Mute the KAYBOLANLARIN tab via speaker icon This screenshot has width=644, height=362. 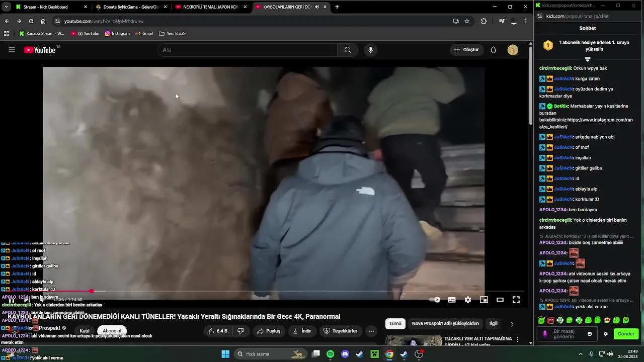point(316,7)
